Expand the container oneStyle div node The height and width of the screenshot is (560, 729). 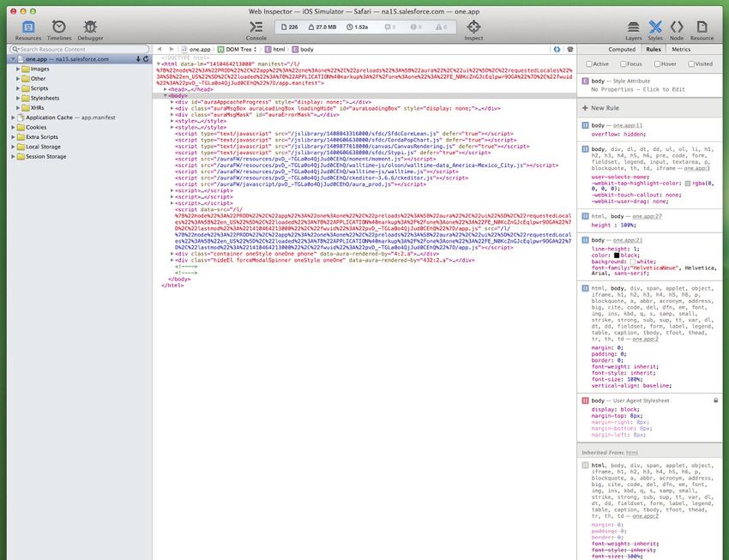click(x=172, y=254)
